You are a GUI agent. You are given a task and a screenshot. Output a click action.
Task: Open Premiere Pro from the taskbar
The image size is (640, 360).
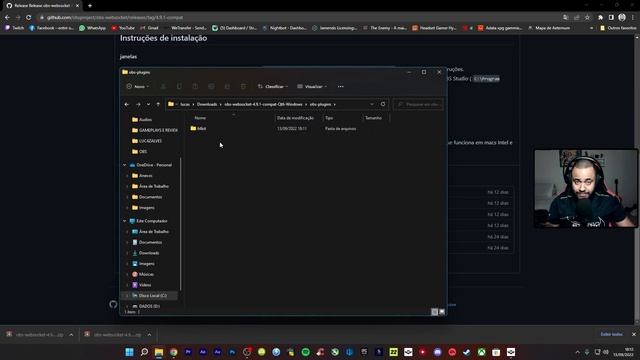(188, 352)
